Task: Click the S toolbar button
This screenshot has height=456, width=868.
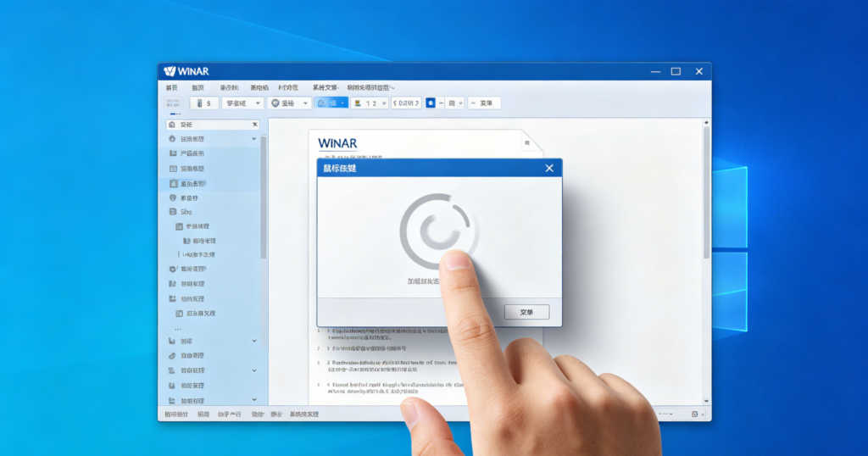Action: [203, 103]
